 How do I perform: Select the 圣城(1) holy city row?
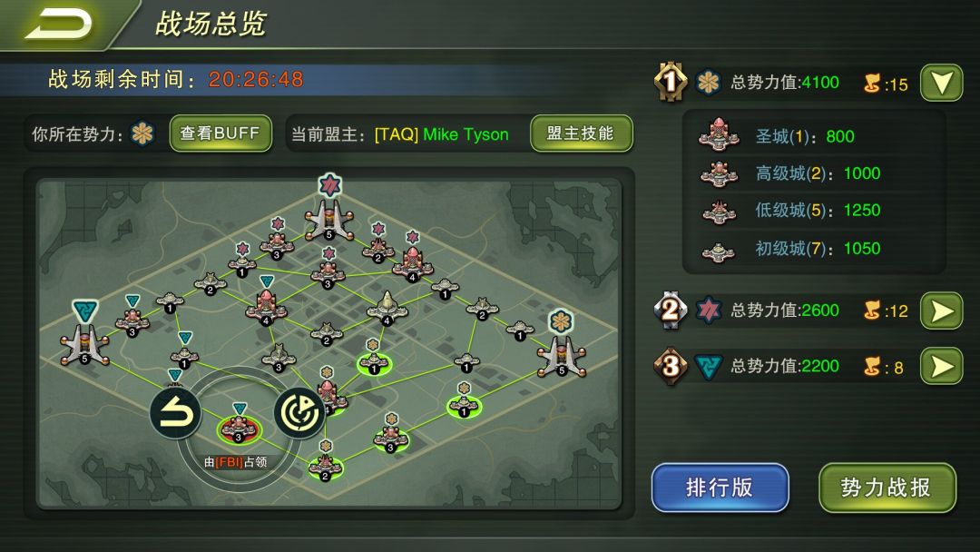tap(812, 136)
